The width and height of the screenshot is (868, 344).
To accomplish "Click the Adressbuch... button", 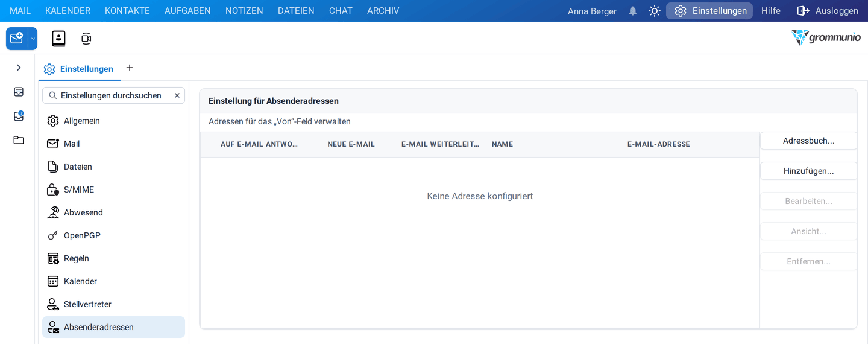I will pos(808,141).
